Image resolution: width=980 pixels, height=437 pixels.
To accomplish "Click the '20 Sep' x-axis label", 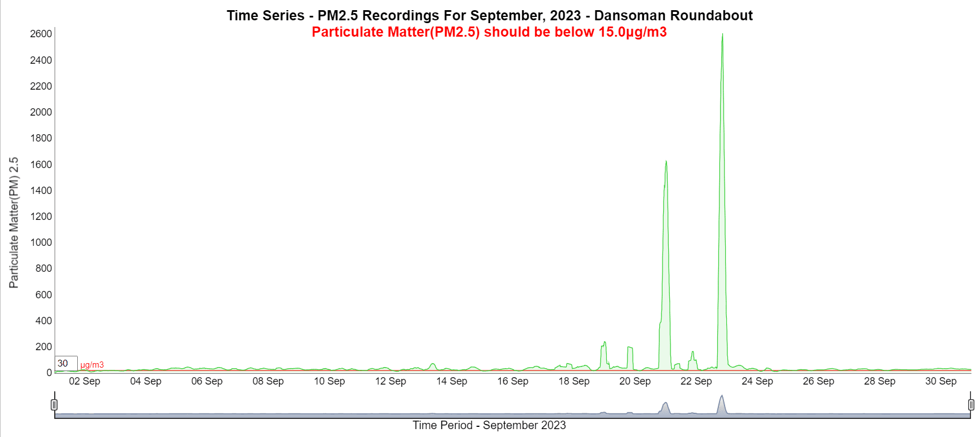I will click(635, 381).
